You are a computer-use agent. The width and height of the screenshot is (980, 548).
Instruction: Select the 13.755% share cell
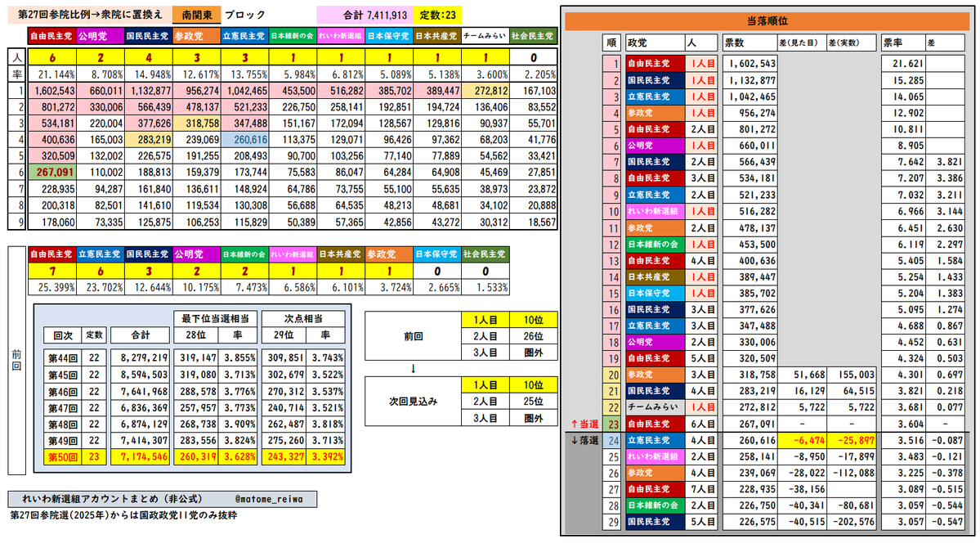point(244,74)
